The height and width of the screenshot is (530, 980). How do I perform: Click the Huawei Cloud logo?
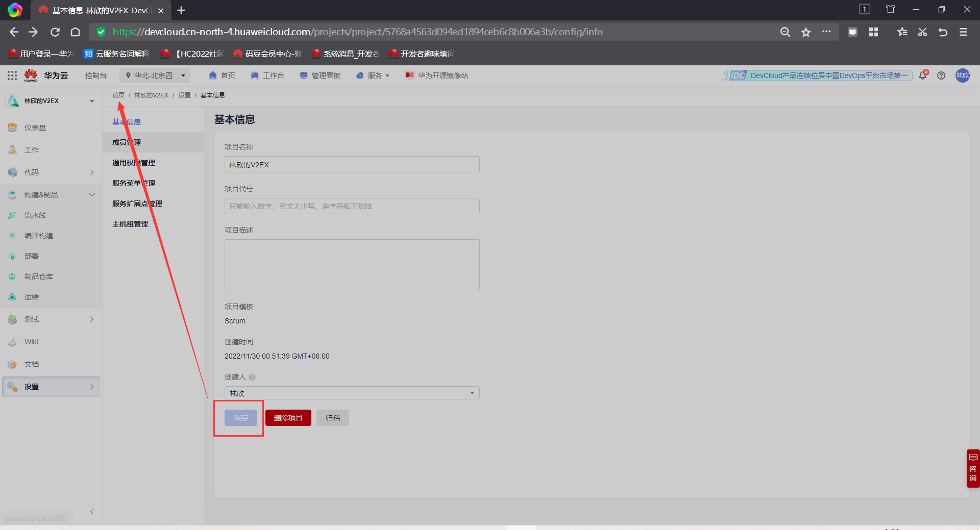46,75
